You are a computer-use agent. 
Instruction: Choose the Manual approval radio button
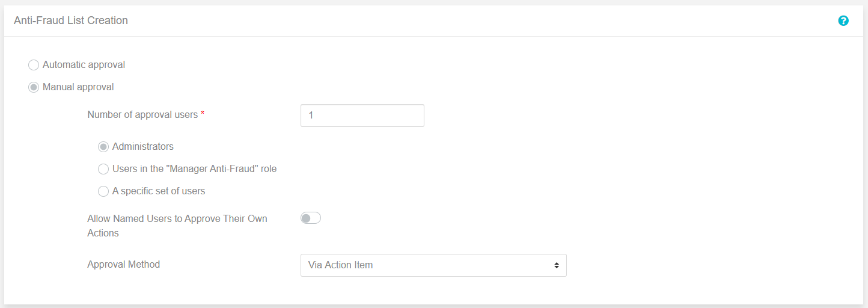(34, 87)
